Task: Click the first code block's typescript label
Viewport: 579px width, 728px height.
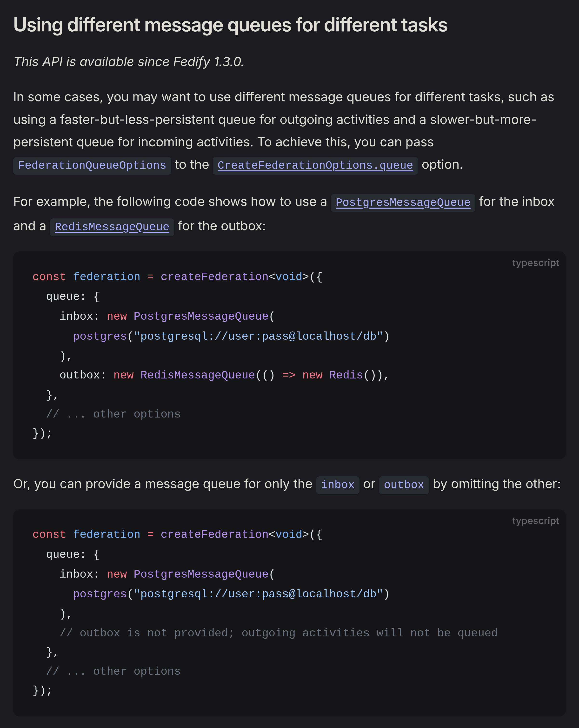Action: [535, 263]
